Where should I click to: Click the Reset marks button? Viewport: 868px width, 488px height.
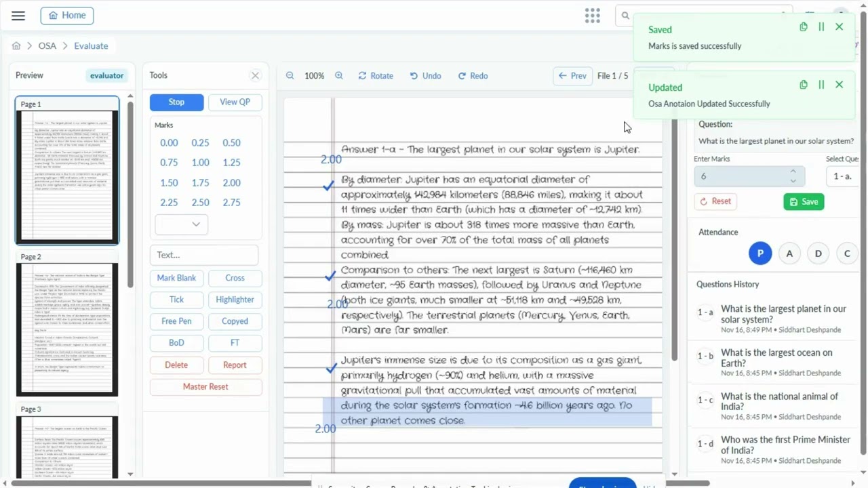tap(716, 201)
